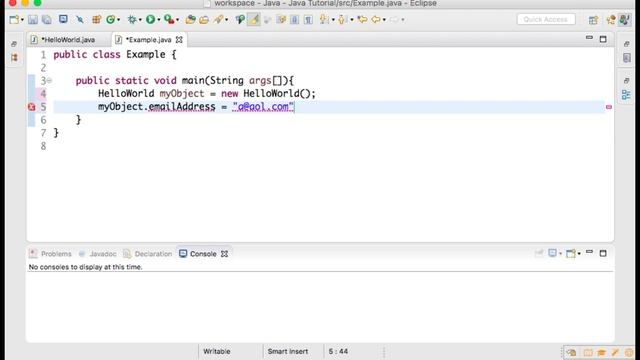Viewport: 640px width, 360px height.
Task: Click the Debug bug icon
Action: pos(132,19)
